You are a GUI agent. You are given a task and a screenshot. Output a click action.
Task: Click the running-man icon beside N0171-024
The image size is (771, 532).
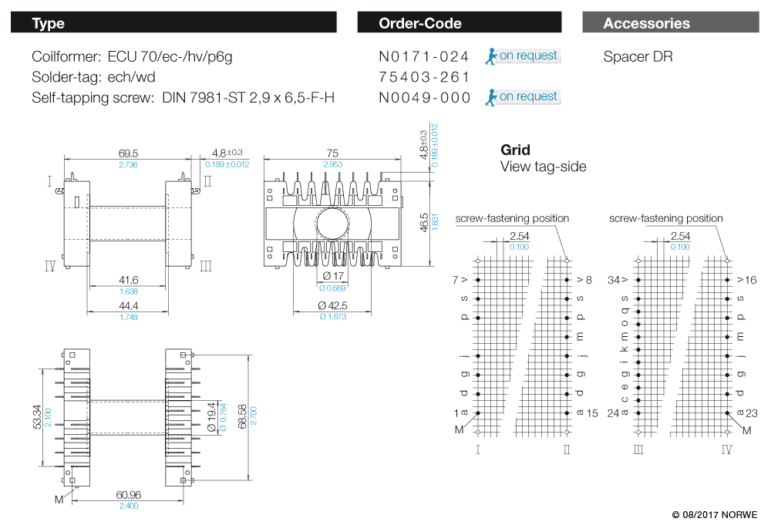point(490,56)
